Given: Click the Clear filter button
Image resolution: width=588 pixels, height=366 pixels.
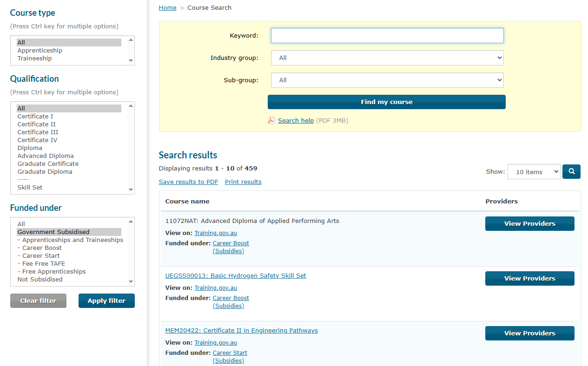Looking at the screenshot, I should pos(38,301).
